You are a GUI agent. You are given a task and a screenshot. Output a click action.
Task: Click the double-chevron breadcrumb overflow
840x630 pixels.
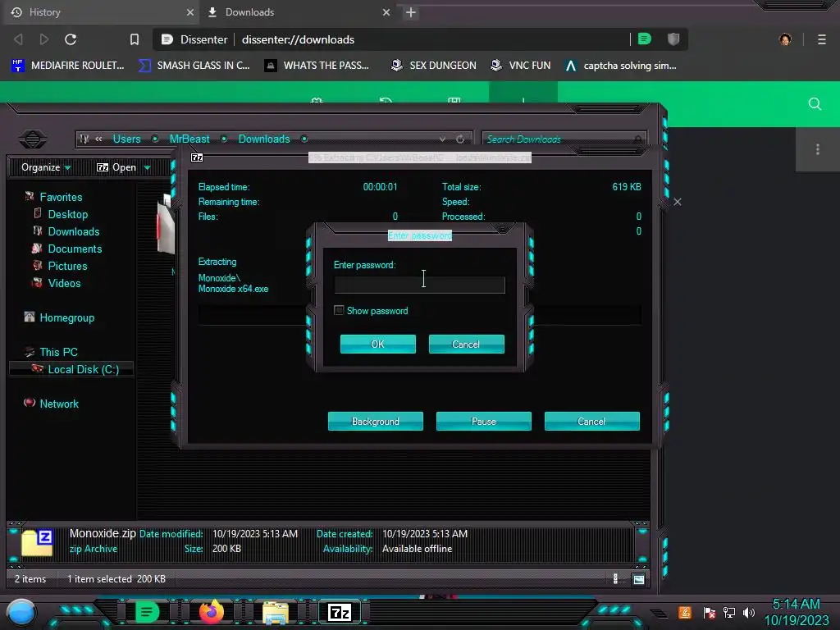[98, 139]
